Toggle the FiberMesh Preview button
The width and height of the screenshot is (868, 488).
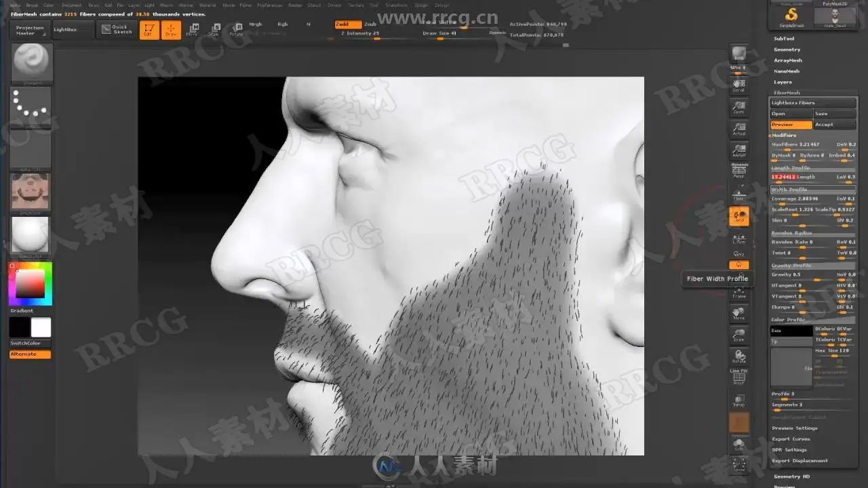(791, 125)
